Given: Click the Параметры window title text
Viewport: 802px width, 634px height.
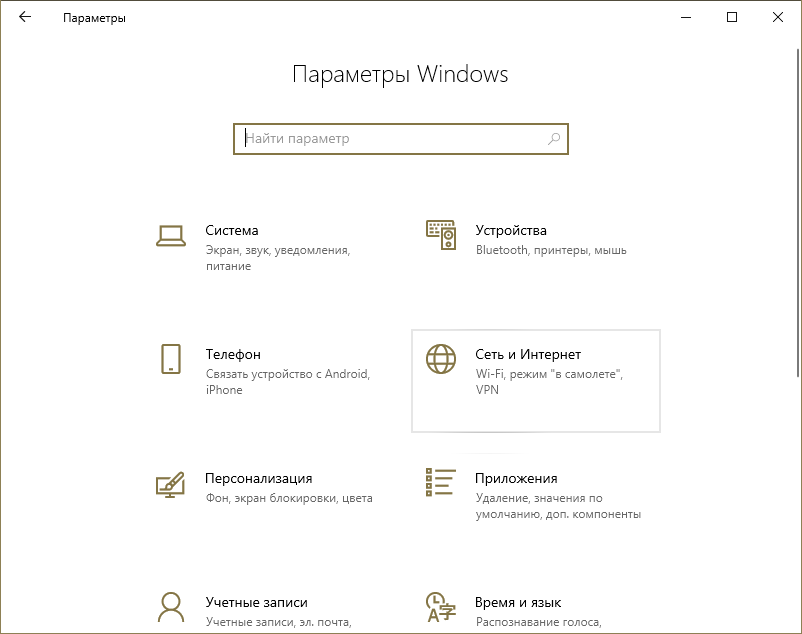Looking at the screenshot, I should [94, 18].
